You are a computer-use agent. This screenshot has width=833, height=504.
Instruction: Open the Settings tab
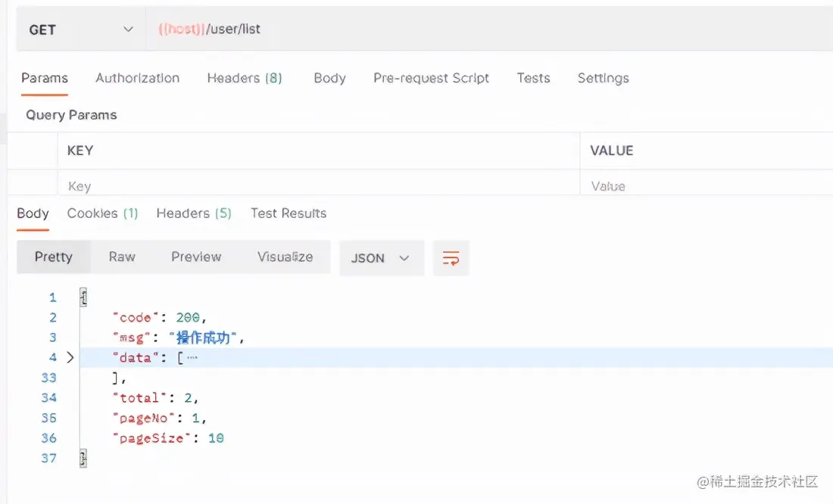[603, 78]
